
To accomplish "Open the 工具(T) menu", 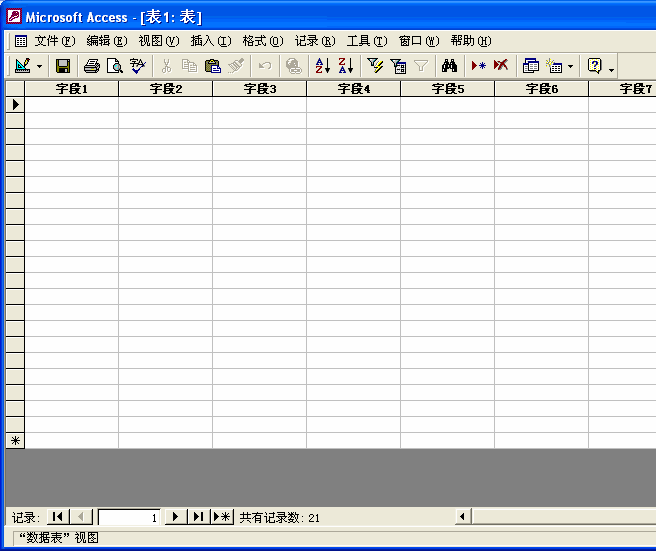I will point(367,41).
